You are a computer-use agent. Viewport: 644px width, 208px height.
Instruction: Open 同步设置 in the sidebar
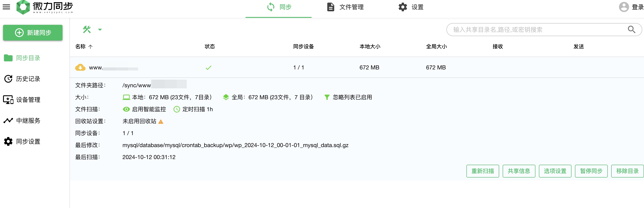[28, 142]
